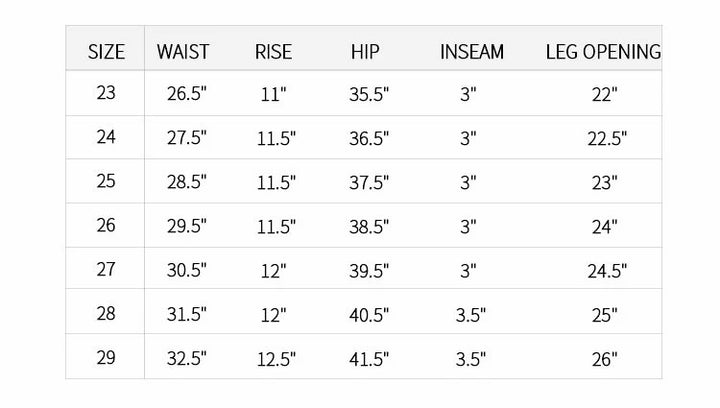
Task: Click the size 26 row label
Action: [106, 225]
